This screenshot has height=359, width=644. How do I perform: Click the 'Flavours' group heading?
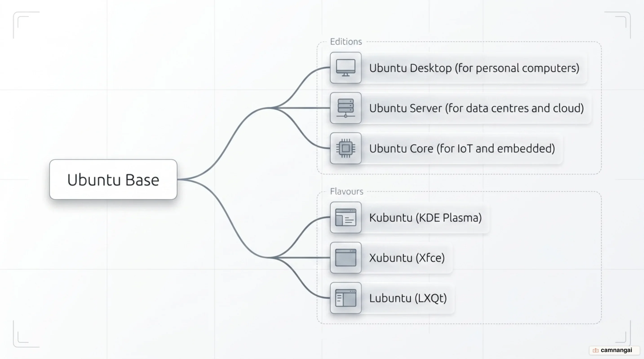click(347, 191)
